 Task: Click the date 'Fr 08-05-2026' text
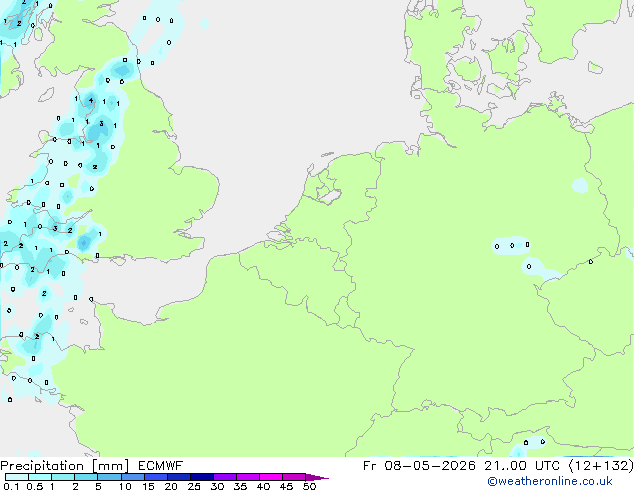[419, 466]
